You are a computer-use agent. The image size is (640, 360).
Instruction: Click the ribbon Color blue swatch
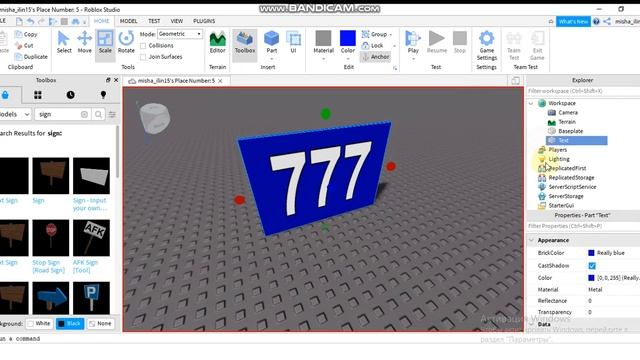tap(348, 38)
